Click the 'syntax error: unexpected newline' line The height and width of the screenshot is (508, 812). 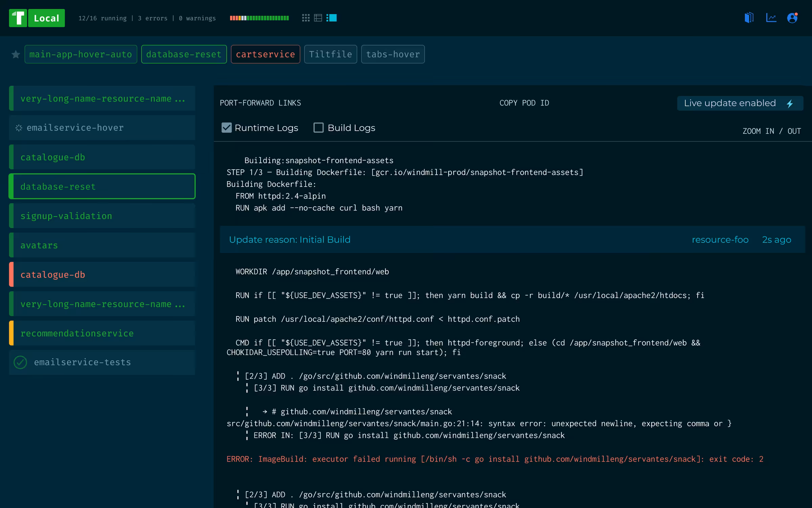coord(479,424)
